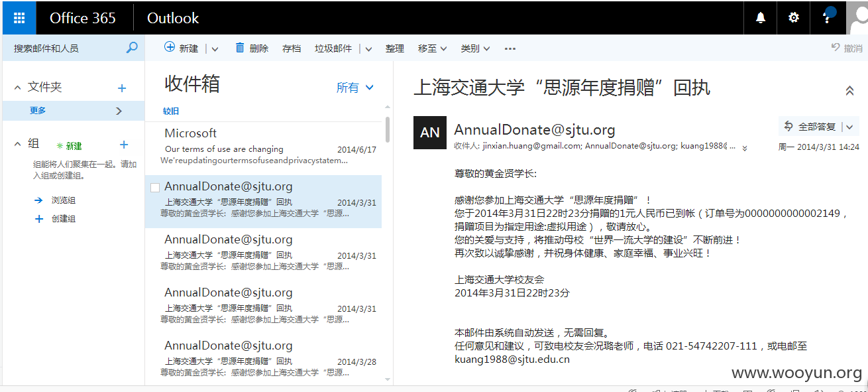Open the 垃圾邮件 dropdown arrow
The width and height of the screenshot is (868, 392).
click(368, 48)
